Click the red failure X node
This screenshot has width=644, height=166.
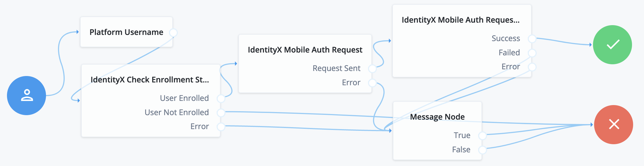[614, 124]
